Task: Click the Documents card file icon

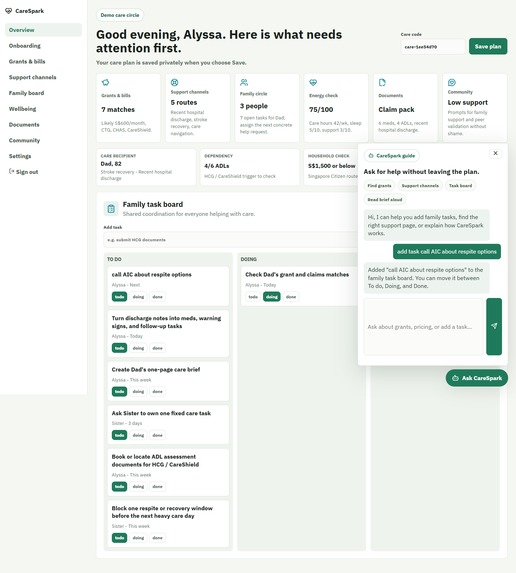Action: (382, 82)
